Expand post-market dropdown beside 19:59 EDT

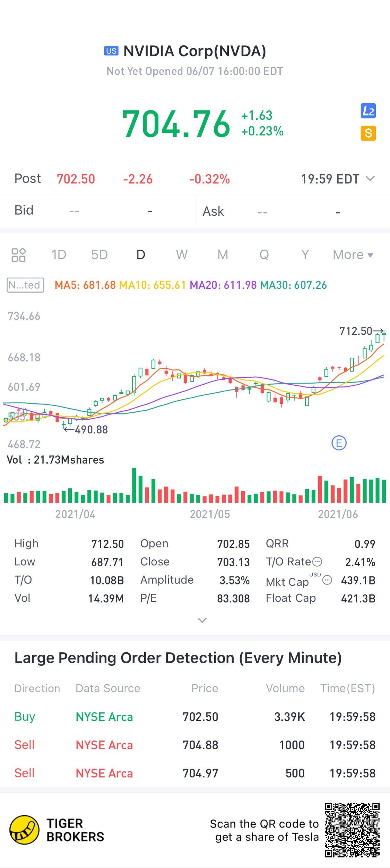point(370,179)
